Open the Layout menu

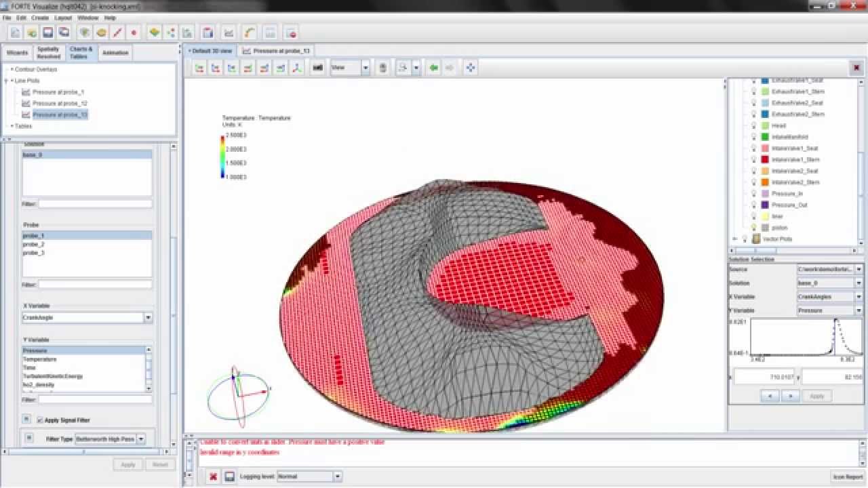[x=63, y=18]
